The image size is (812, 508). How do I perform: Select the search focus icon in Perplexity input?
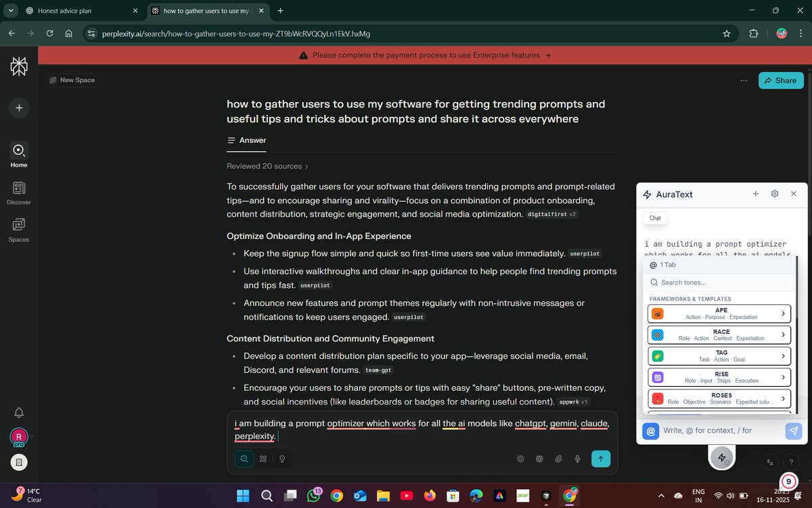(244, 459)
